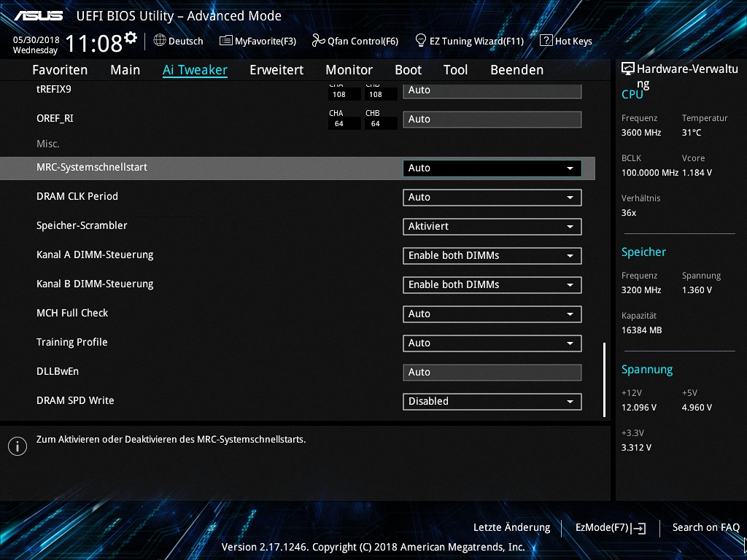This screenshot has width=747, height=560.
Task: Click the 11:08 clock time
Action: [x=94, y=43]
